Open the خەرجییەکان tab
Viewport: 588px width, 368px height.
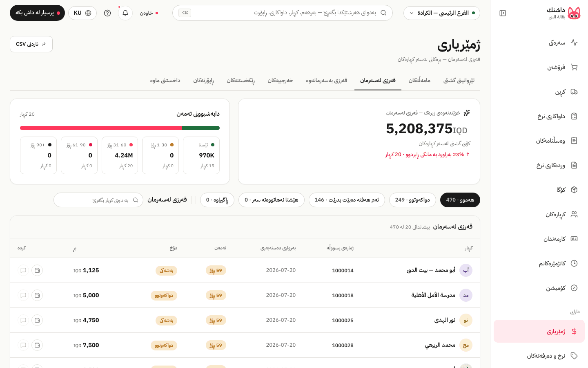281,81
